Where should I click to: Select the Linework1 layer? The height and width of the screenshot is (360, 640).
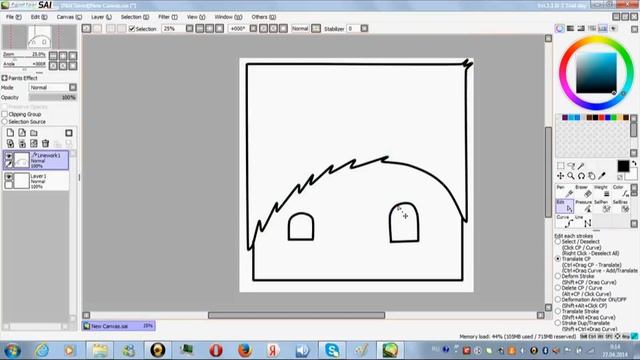pyautogui.click(x=36, y=160)
